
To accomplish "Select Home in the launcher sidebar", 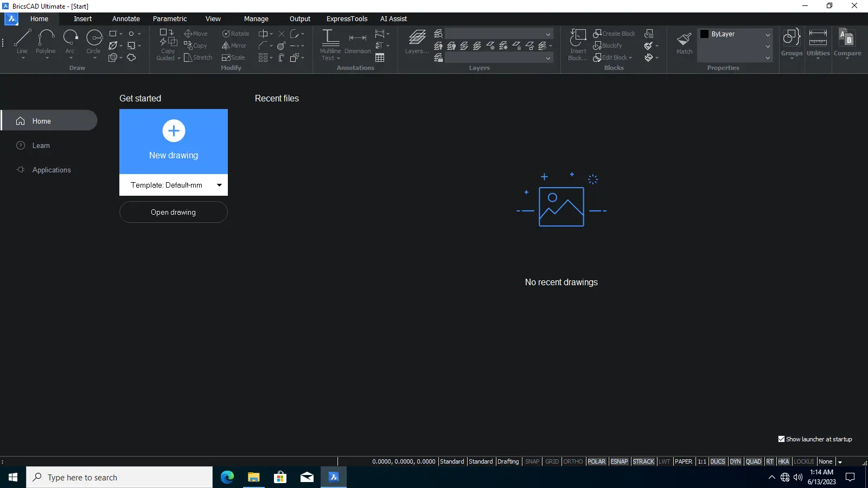I will tap(49, 120).
